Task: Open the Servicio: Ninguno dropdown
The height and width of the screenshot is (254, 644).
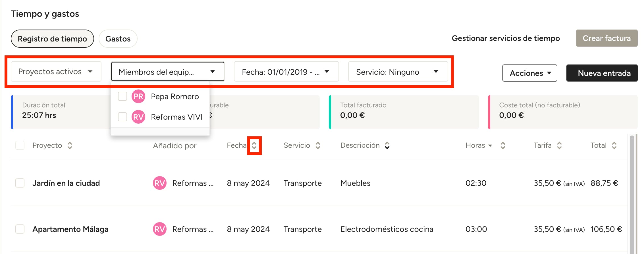Action: pos(398,72)
